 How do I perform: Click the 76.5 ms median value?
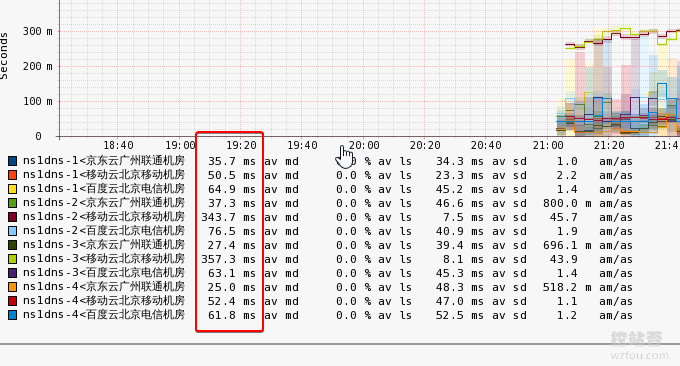[x=232, y=231]
